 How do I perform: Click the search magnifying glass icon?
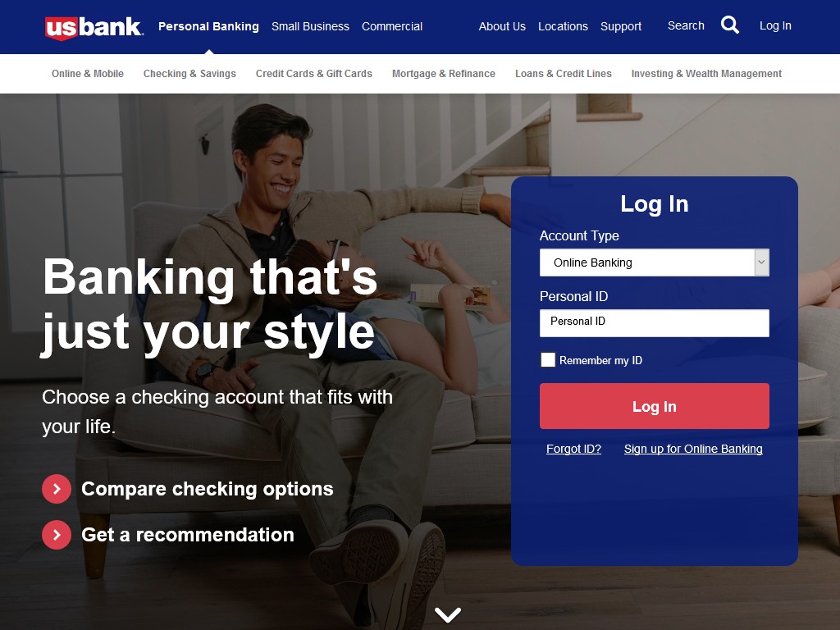coord(729,25)
